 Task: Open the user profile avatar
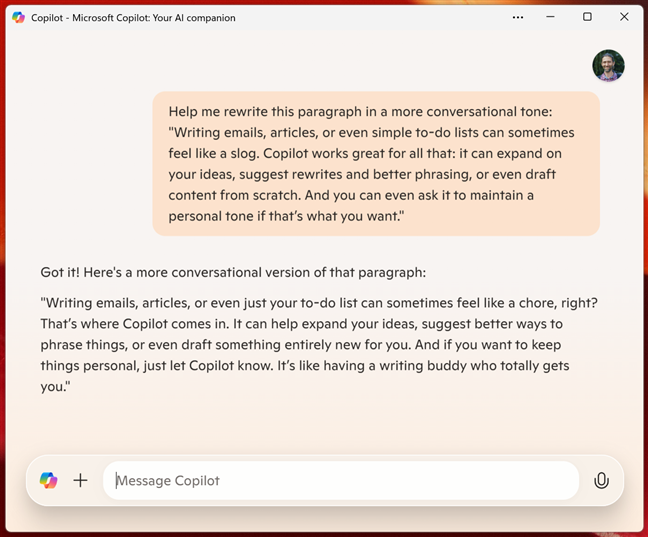pos(608,65)
